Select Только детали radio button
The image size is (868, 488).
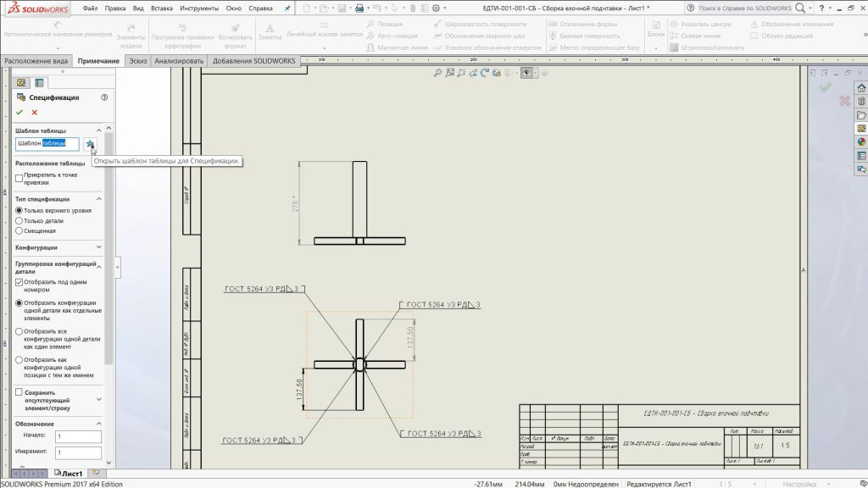point(19,221)
